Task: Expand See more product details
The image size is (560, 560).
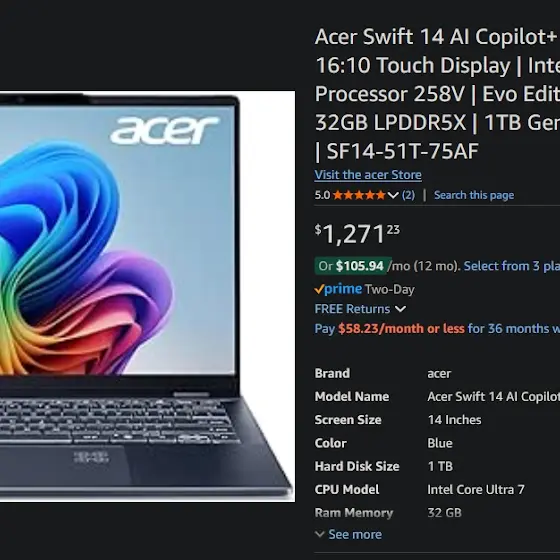Action: (x=348, y=534)
